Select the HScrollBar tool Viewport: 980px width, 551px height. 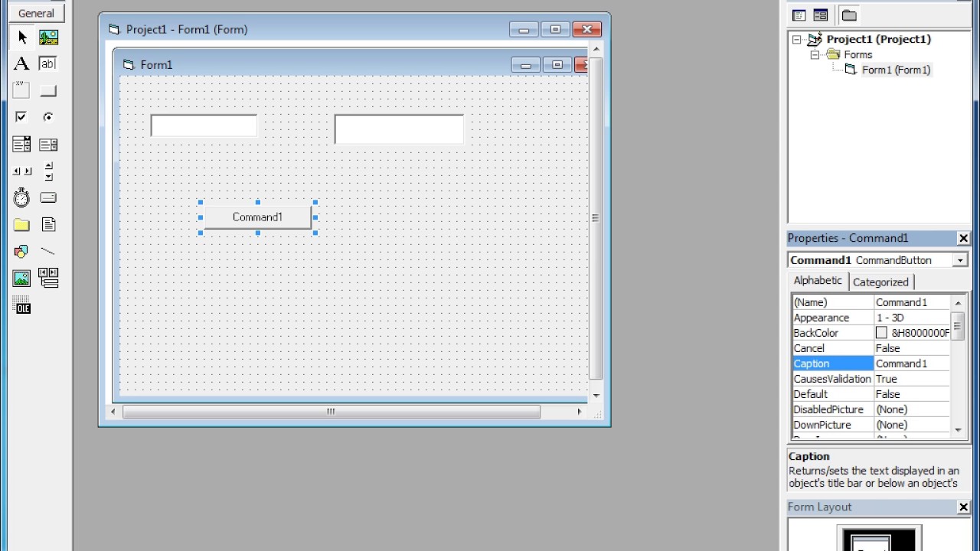coord(21,171)
